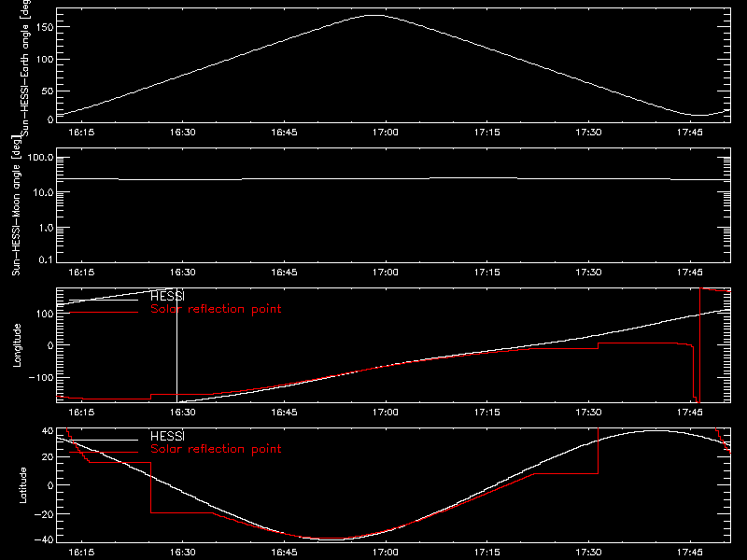Click the -100 tick on the Longitude axis
The height and width of the screenshot is (560, 747).
(41, 377)
